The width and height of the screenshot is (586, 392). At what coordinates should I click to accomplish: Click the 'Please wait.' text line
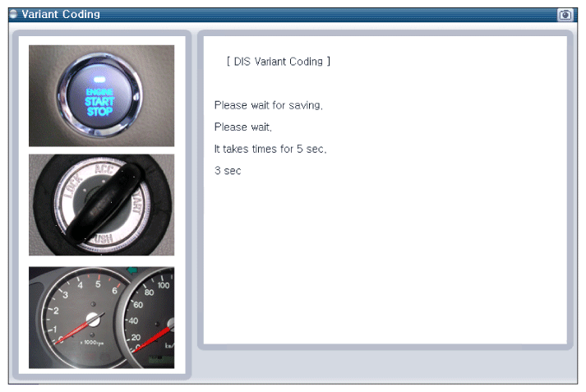pos(243,127)
